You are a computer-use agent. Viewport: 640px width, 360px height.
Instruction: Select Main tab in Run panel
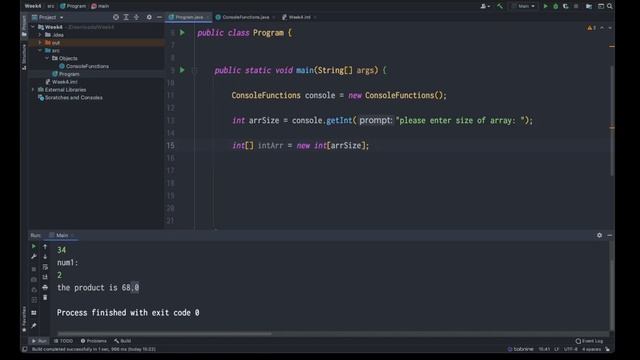click(x=61, y=235)
